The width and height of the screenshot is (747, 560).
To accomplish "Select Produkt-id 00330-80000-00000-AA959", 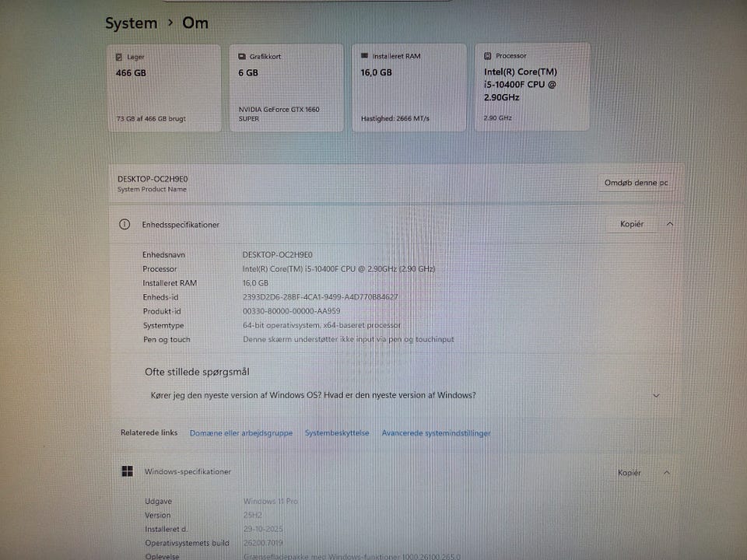I will pos(292,311).
